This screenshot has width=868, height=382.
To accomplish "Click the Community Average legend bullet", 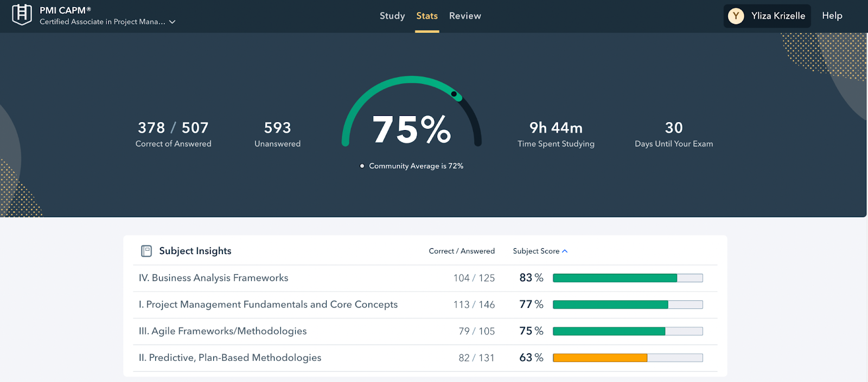I will [362, 166].
